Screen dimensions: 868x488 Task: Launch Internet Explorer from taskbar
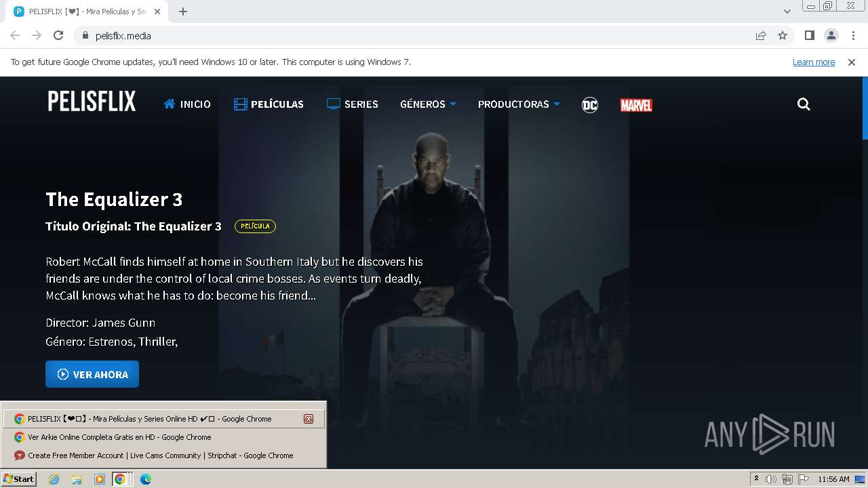point(54,479)
